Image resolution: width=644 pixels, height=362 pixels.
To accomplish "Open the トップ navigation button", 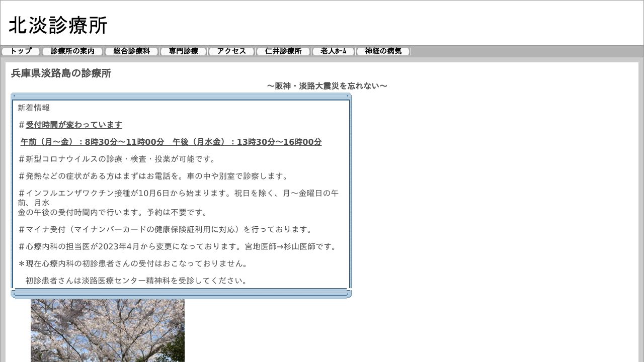I will click(20, 51).
